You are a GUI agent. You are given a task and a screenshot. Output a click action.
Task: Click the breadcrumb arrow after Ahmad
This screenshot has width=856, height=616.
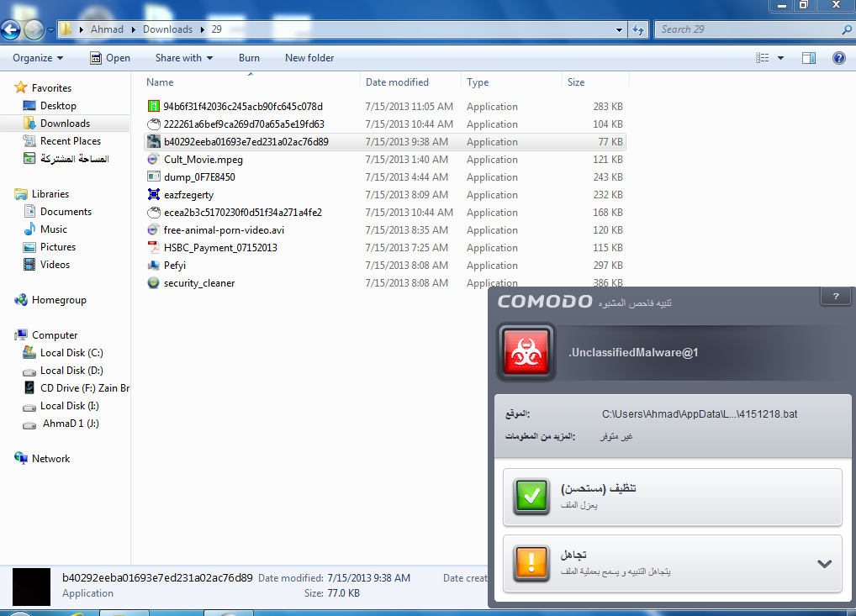coord(133,29)
